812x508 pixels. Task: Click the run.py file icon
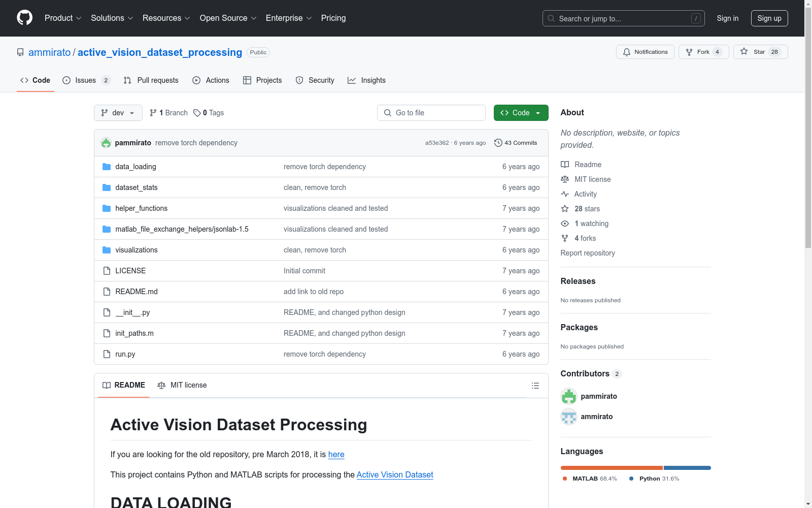(107, 354)
